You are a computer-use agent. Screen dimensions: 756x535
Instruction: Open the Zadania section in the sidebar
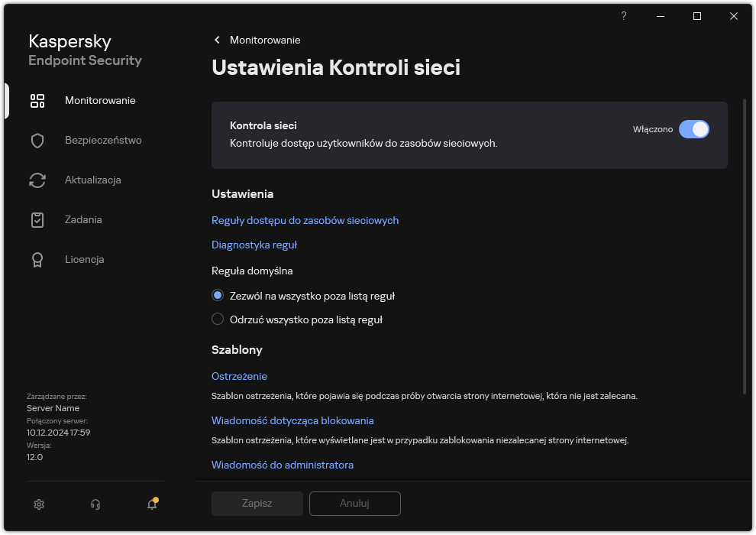pyautogui.click(x=81, y=219)
